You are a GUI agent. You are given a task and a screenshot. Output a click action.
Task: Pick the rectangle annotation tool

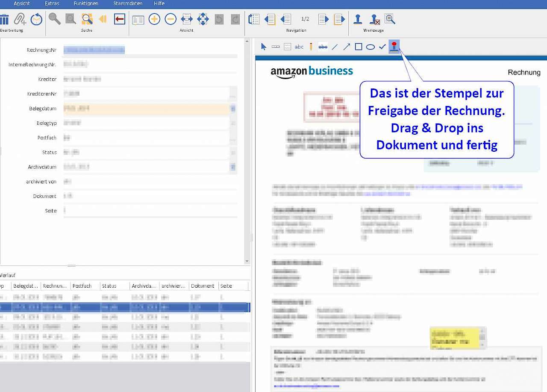(x=359, y=47)
